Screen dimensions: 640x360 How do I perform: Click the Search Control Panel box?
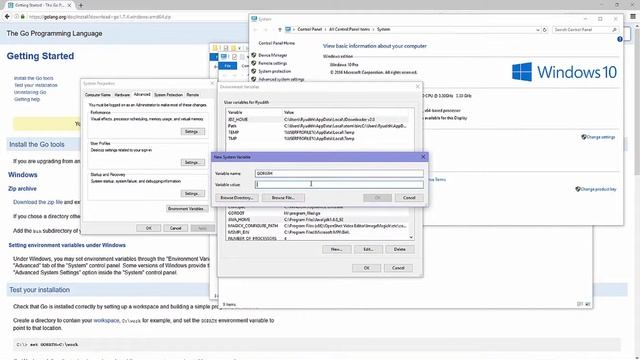585,29
